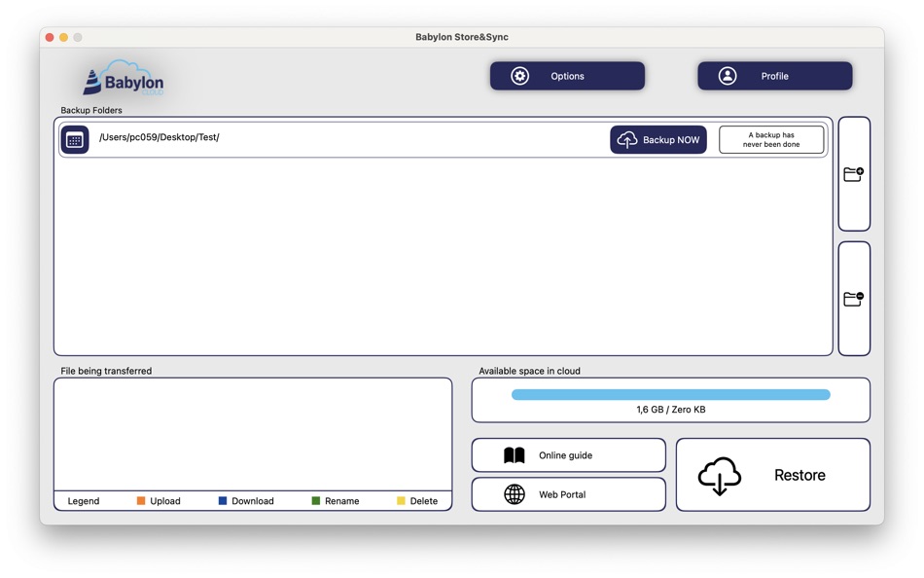The width and height of the screenshot is (924, 578).
Task: Click the Babylon Cloud logo
Action: (x=124, y=79)
